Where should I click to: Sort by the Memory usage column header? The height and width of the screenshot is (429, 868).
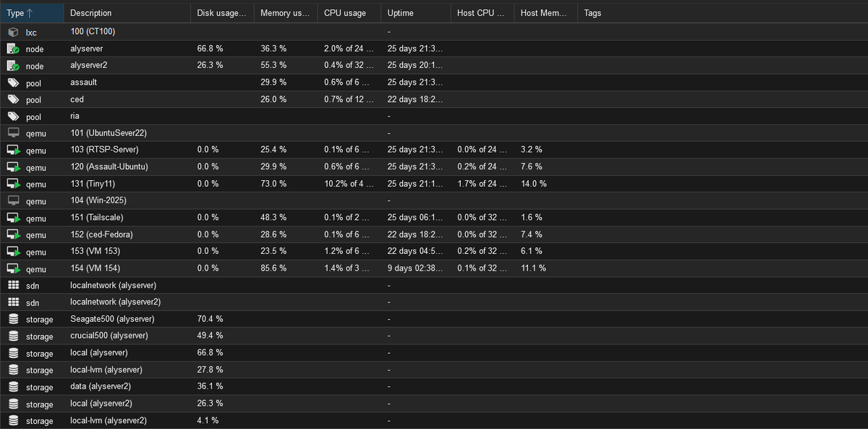tap(286, 13)
